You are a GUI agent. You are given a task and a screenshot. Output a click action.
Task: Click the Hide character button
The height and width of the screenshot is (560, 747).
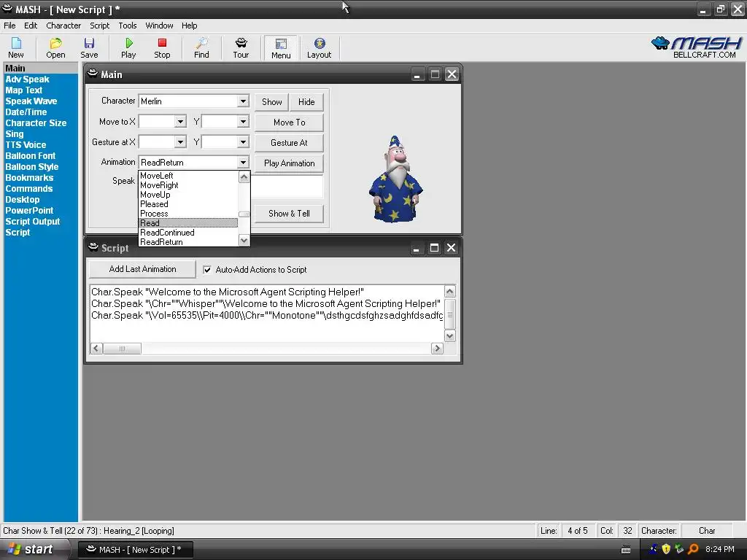[306, 102]
